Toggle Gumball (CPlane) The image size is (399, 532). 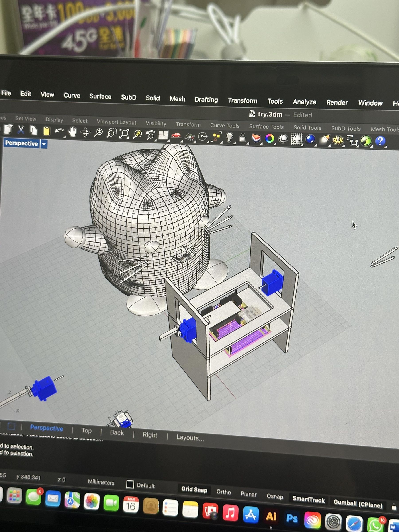tap(358, 503)
